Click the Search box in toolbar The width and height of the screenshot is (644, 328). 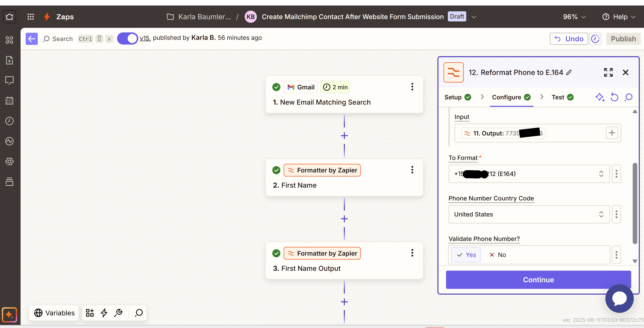click(58, 39)
